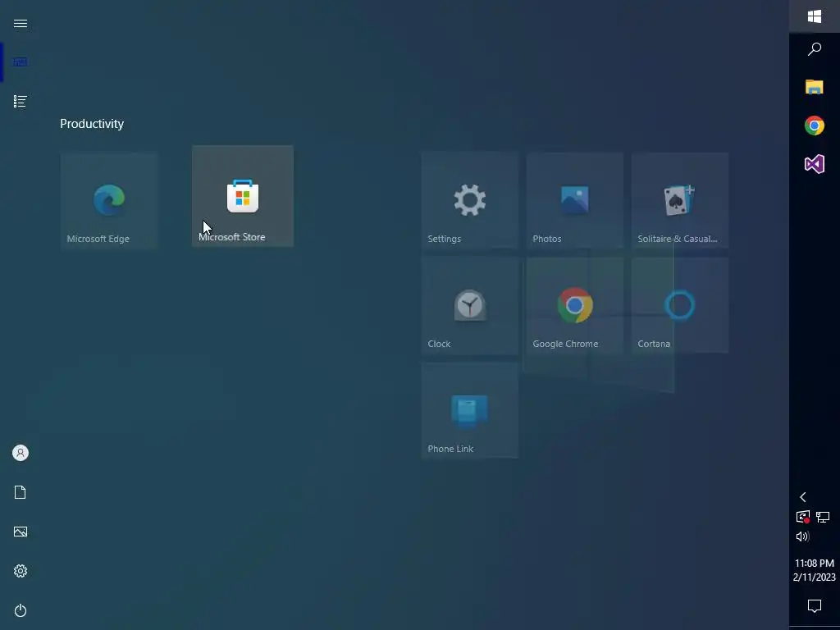Image resolution: width=840 pixels, height=630 pixels.
Task: Open the Photos tile
Action: tap(575, 200)
